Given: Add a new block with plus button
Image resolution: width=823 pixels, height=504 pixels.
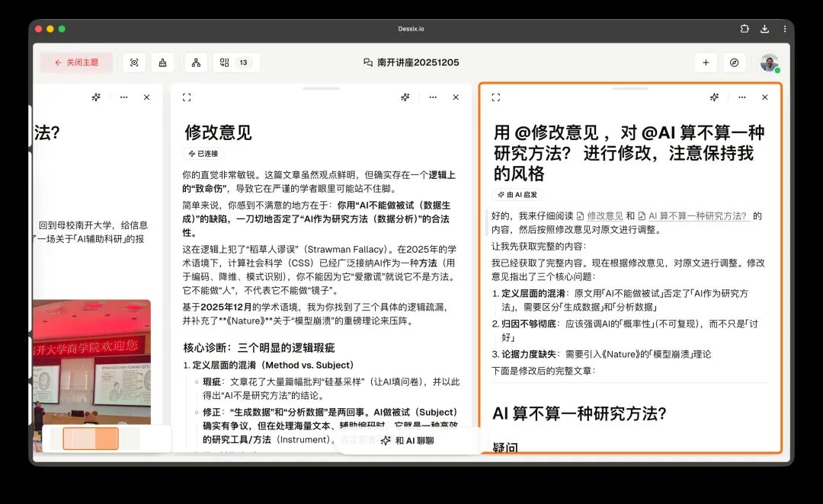Looking at the screenshot, I should point(706,62).
